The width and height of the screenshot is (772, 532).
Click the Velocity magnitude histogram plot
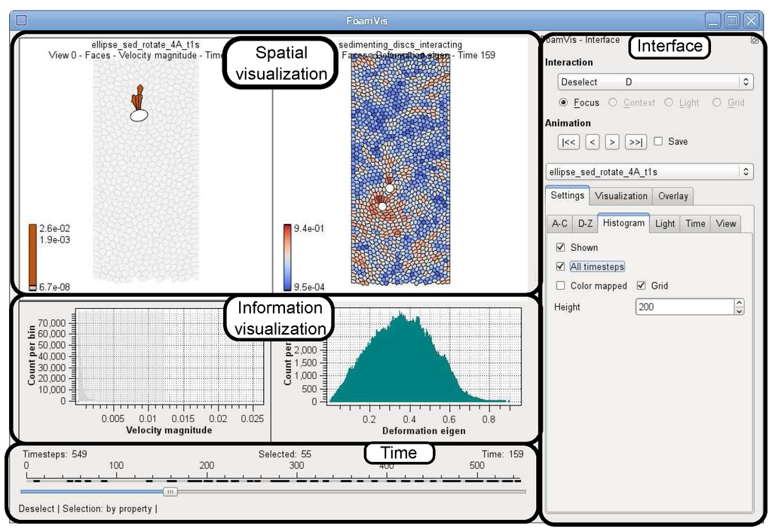(x=170, y=356)
